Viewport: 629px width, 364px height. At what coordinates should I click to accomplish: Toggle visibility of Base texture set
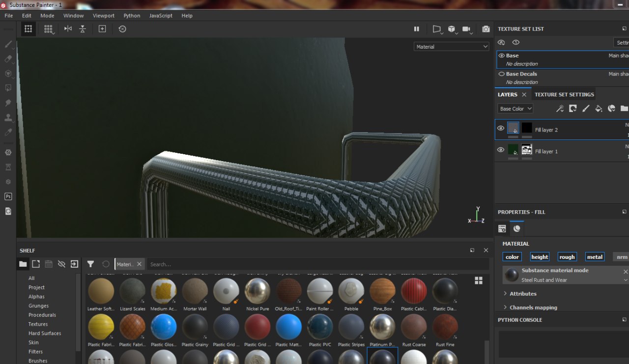tap(501, 56)
